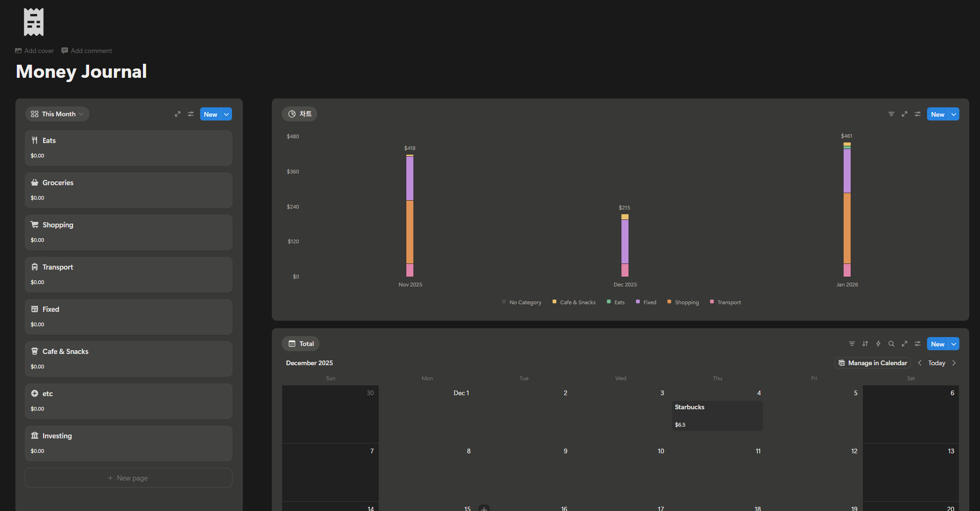The height and width of the screenshot is (511, 980).
Task: Open the chart view settings
Action: (x=918, y=114)
